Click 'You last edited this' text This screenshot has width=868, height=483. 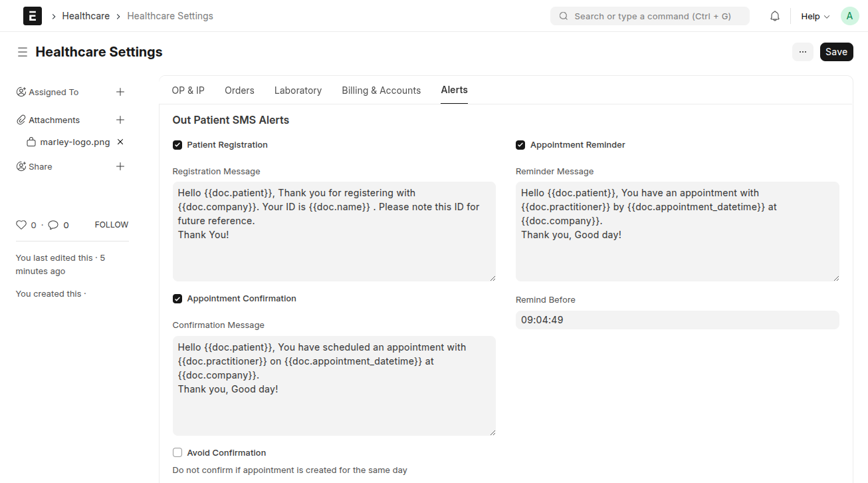54,257
